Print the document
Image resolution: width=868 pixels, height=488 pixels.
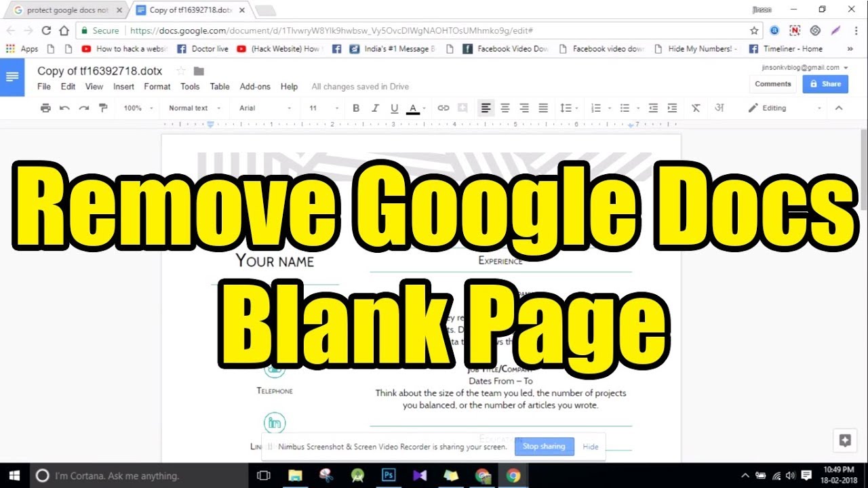(x=45, y=108)
